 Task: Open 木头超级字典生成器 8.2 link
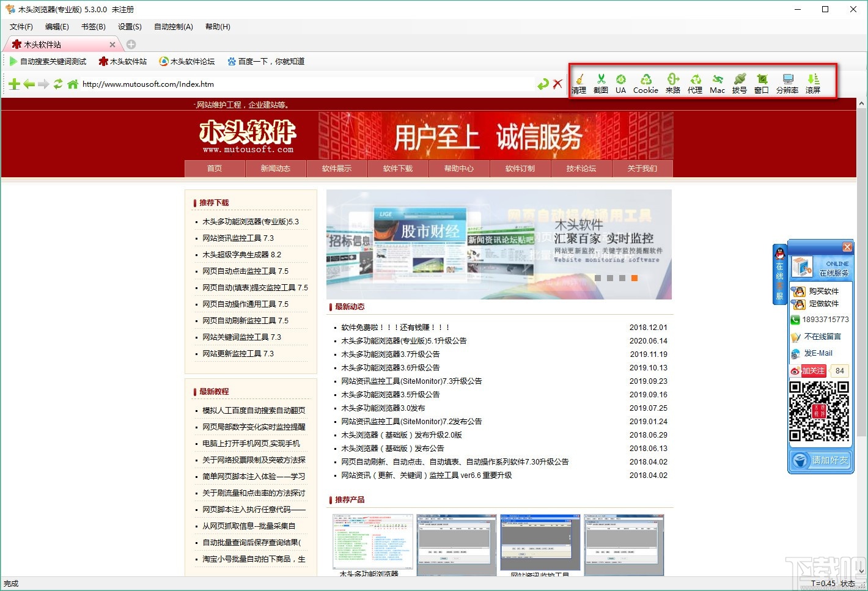point(242,255)
